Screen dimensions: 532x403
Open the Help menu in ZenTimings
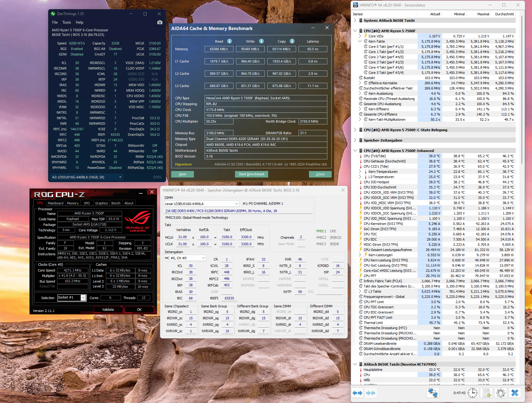click(x=79, y=22)
